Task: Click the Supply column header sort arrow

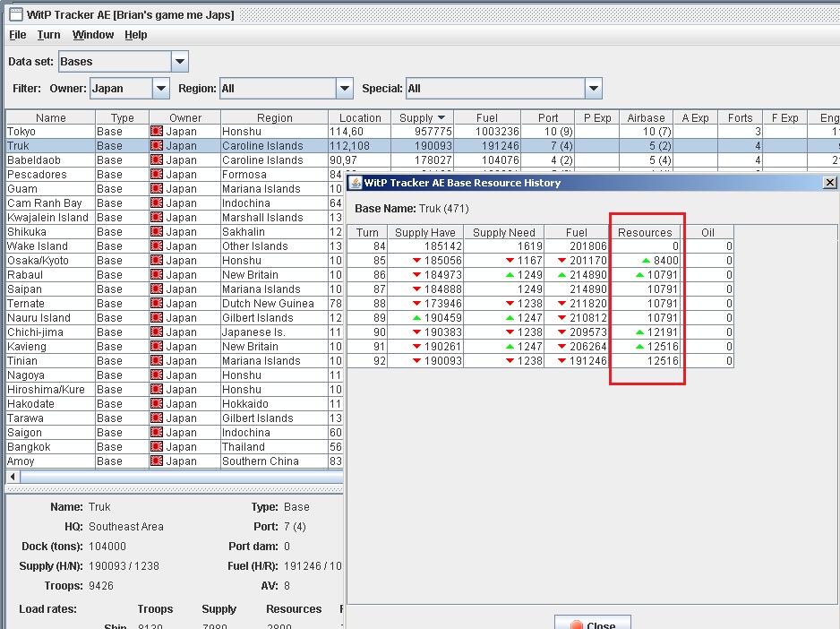Action: pyautogui.click(x=441, y=118)
